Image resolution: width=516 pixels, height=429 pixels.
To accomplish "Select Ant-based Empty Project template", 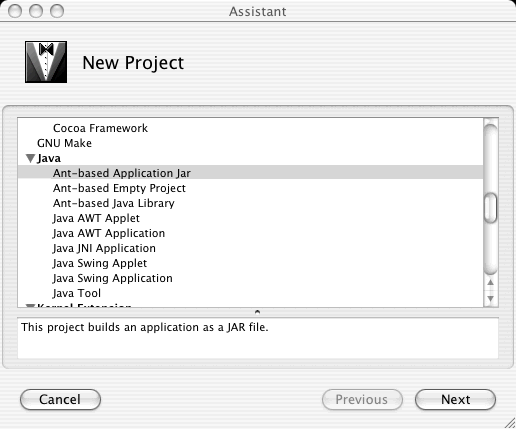I will click(250, 188).
